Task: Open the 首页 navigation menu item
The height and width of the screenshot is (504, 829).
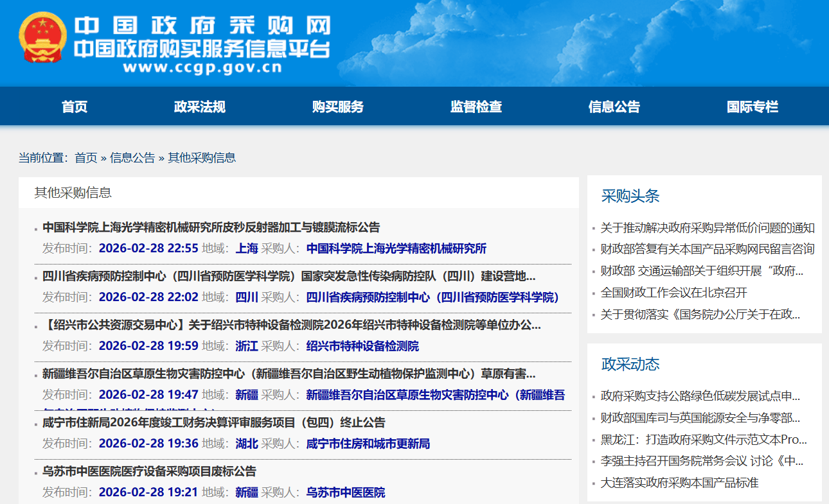Action: 75,107
